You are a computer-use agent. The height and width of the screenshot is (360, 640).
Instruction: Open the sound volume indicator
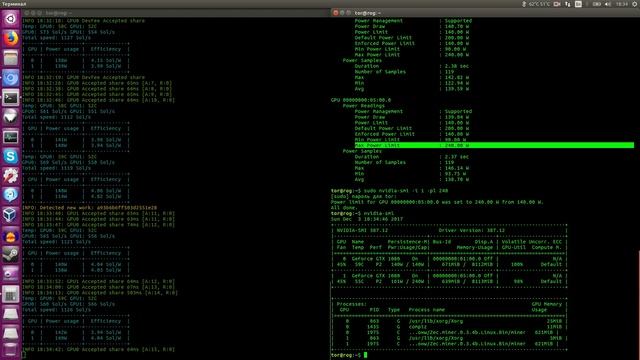pyautogui.click(x=608, y=4)
